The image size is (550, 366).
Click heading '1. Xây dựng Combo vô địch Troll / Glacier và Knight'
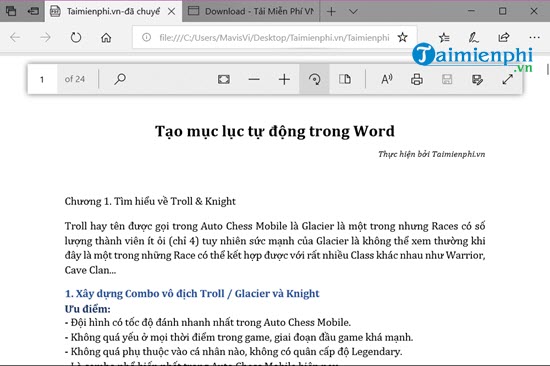click(x=192, y=293)
